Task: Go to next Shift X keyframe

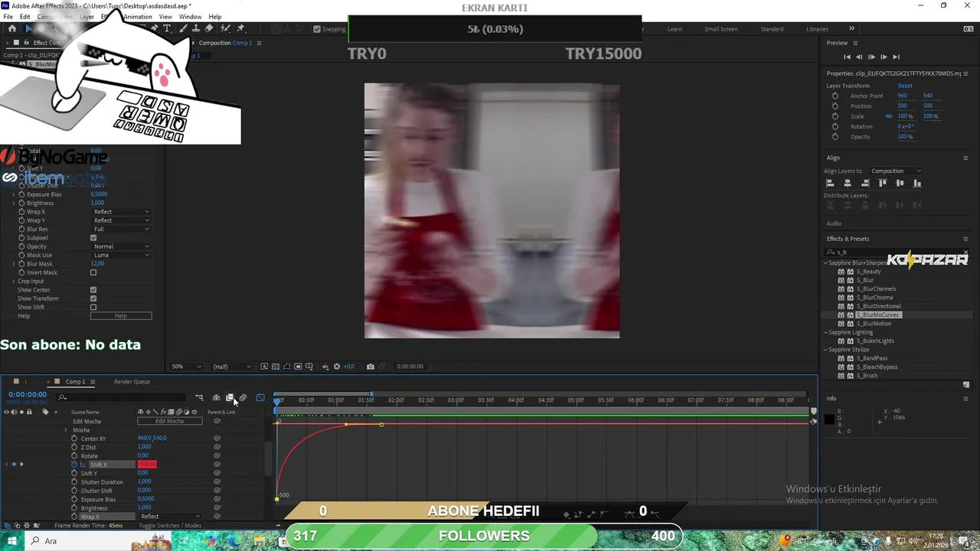Action: [21, 465]
